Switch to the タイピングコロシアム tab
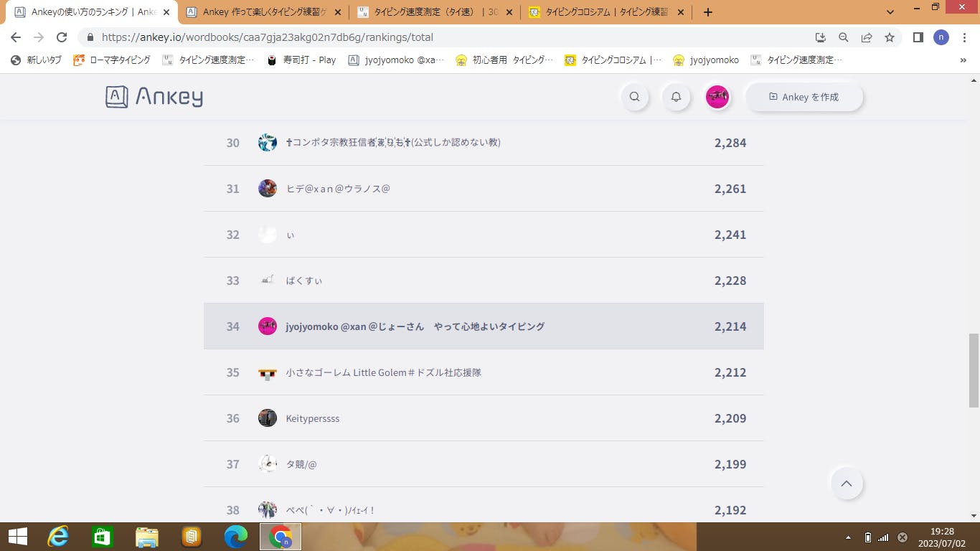Screen dimensions: 980x551 click(x=604, y=12)
